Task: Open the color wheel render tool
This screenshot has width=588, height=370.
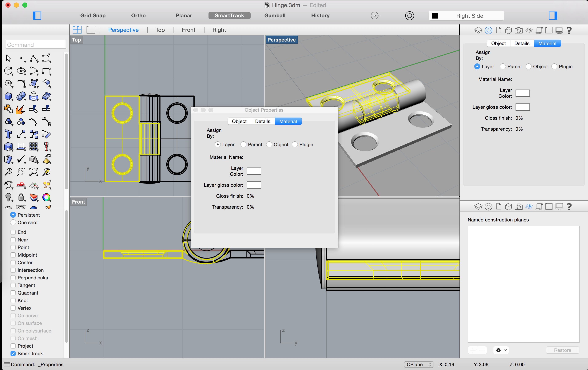Action: (x=46, y=197)
